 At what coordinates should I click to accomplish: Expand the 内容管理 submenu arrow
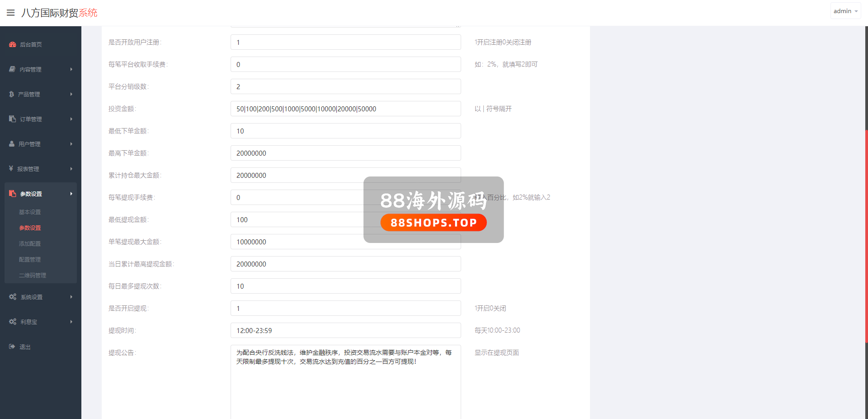pos(71,69)
